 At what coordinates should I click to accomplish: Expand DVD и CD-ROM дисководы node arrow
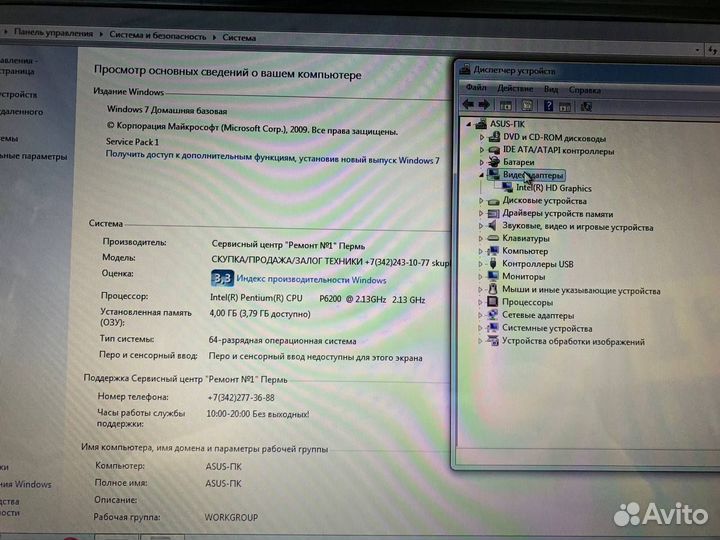tap(481, 137)
